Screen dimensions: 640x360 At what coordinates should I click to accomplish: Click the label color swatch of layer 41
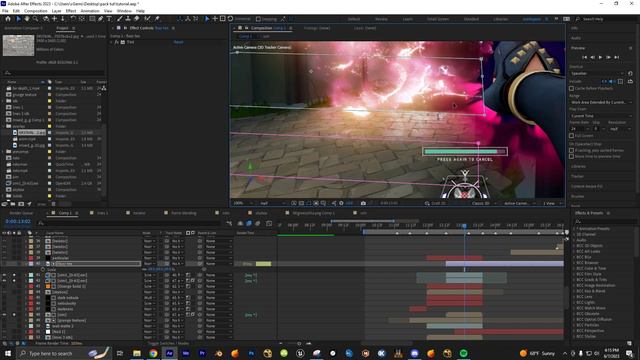[31, 275]
